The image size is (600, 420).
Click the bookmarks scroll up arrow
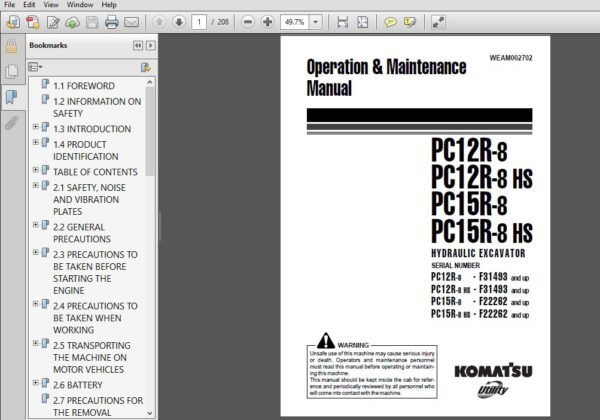click(150, 82)
